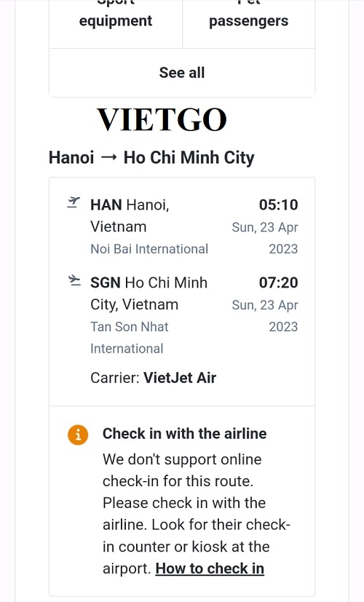Image resolution: width=364 pixels, height=602 pixels.
Task: Click the arrival plane landing icon
Action: coord(74,281)
